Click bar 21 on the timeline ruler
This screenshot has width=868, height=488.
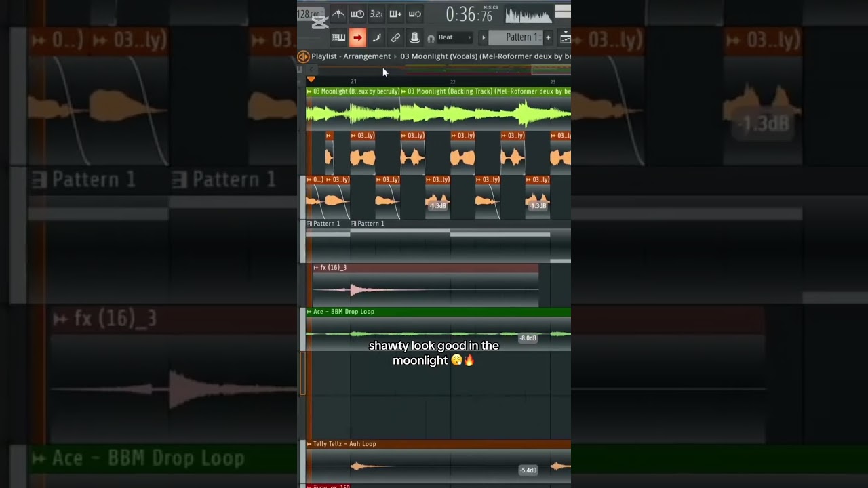(x=353, y=81)
